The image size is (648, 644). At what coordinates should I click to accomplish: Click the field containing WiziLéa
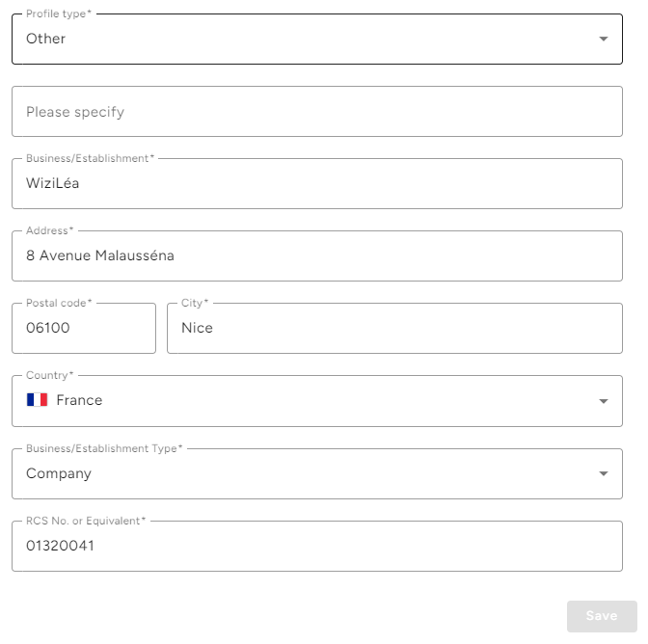coord(316,184)
